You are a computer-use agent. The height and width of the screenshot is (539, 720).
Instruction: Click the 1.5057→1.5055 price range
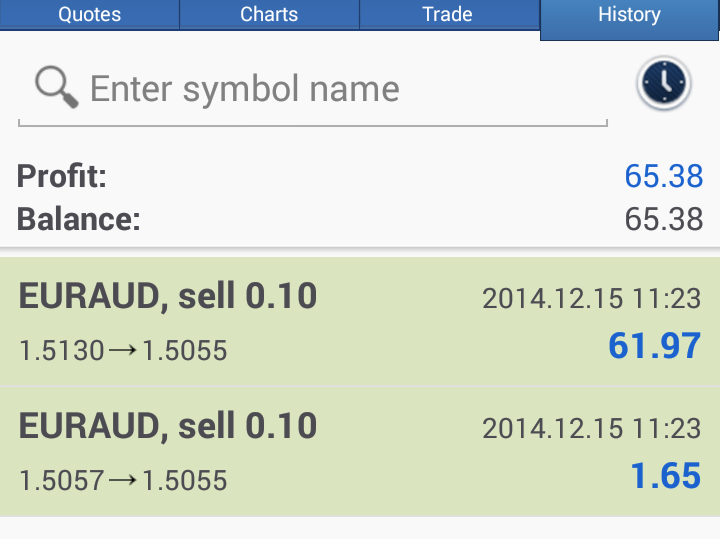pyautogui.click(x=123, y=480)
